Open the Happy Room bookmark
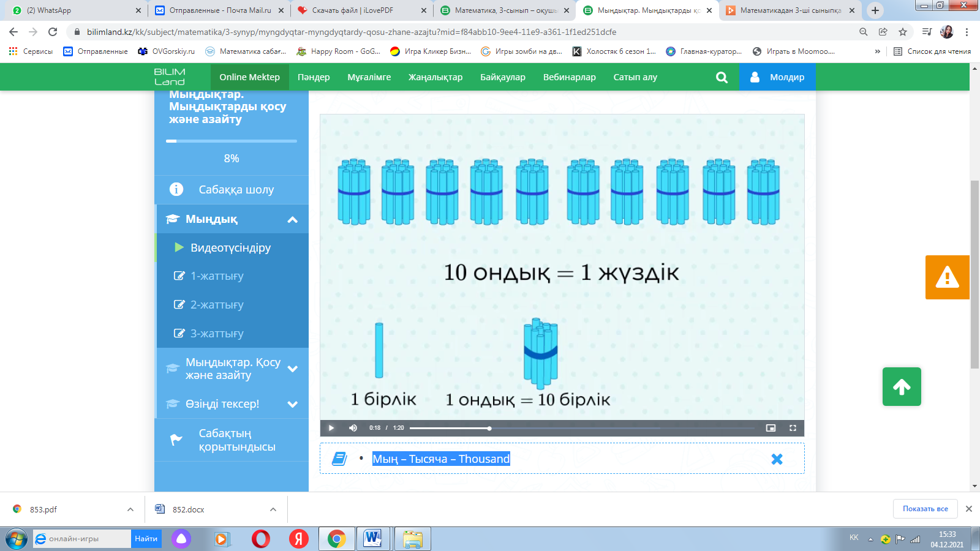This screenshot has height=551, width=980. tap(339, 51)
